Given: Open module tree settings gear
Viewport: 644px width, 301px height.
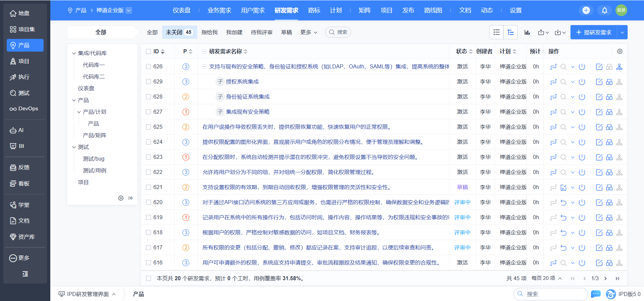Looking at the screenshot, I should (x=121, y=198).
